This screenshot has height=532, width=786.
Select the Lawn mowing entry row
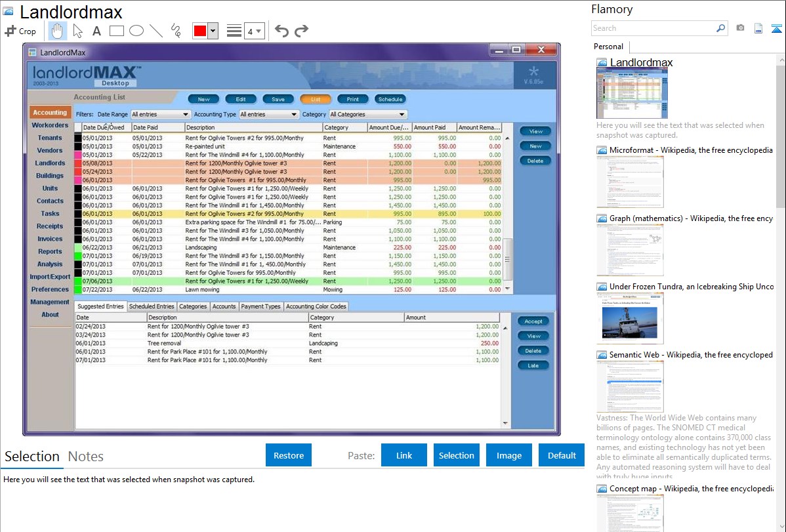pyautogui.click(x=288, y=290)
